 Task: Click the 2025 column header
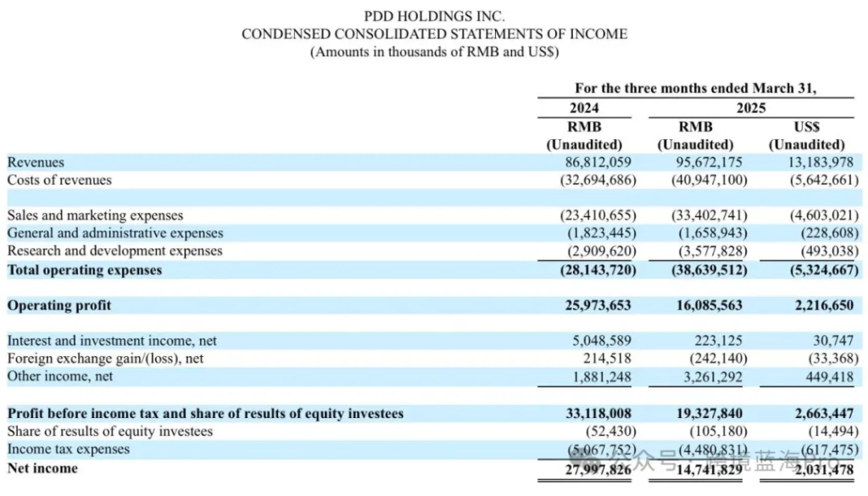(x=751, y=108)
